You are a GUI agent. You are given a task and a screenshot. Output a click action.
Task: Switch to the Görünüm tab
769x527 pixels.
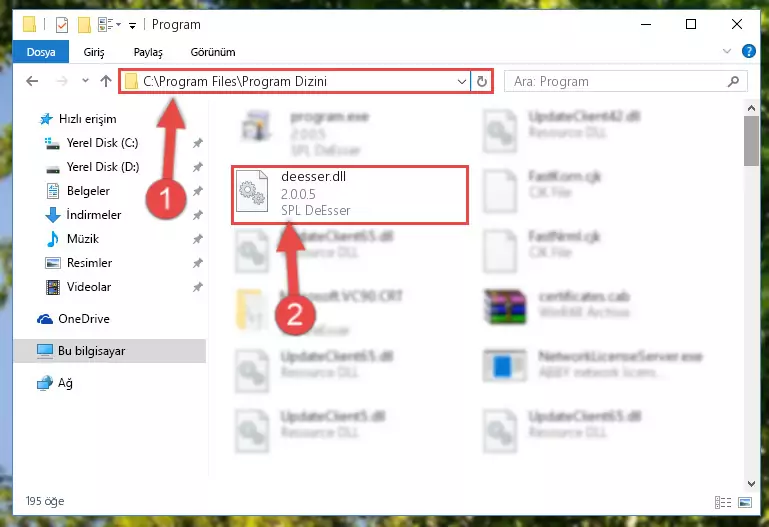click(213, 52)
